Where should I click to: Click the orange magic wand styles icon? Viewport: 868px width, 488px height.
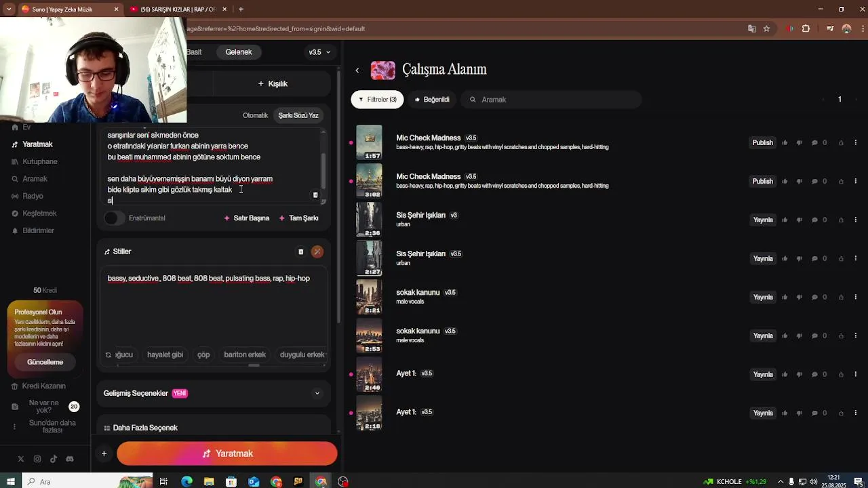[317, 251]
